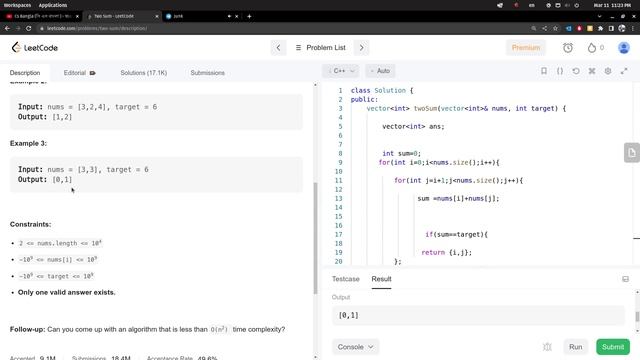
Task: Open the user profile avatar
Action: point(624,48)
